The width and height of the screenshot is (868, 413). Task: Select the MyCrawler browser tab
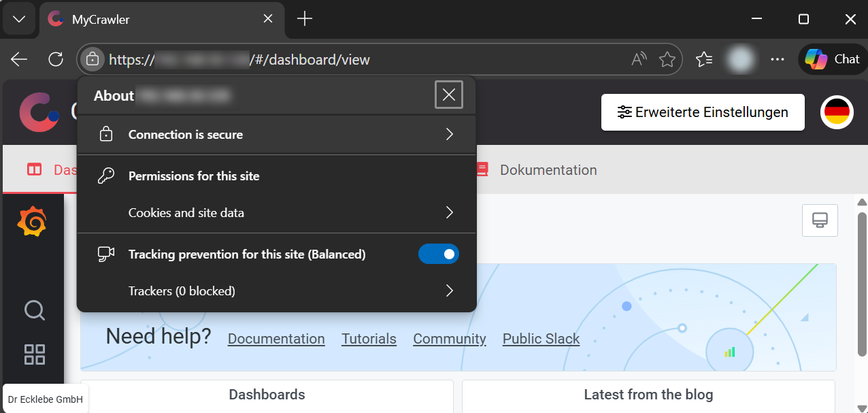coord(161,19)
